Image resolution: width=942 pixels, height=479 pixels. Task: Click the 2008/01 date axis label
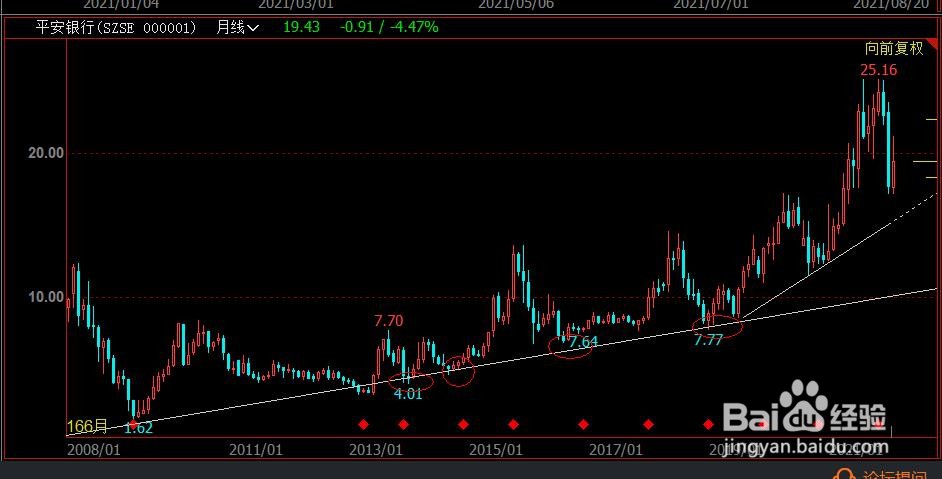tap(93, 450)
